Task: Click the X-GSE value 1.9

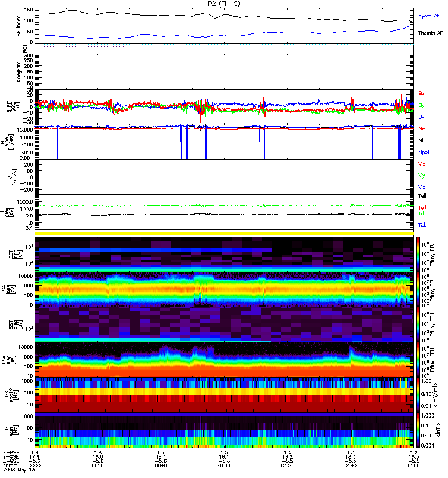Action: [x=35, y=453]
